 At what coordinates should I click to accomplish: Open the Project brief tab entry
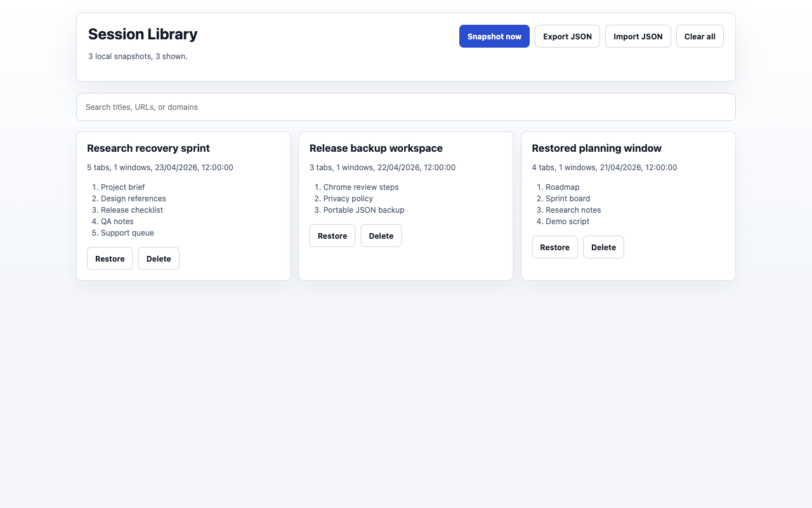click(122, 187)
